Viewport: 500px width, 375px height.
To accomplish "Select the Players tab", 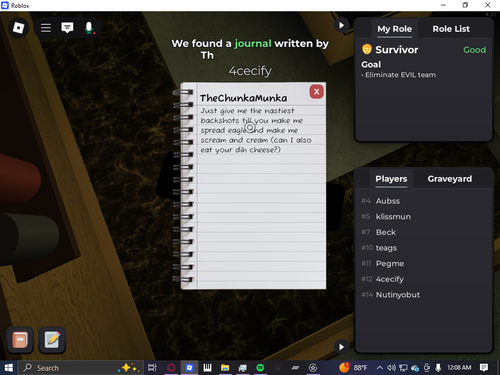I will point(391,179).
